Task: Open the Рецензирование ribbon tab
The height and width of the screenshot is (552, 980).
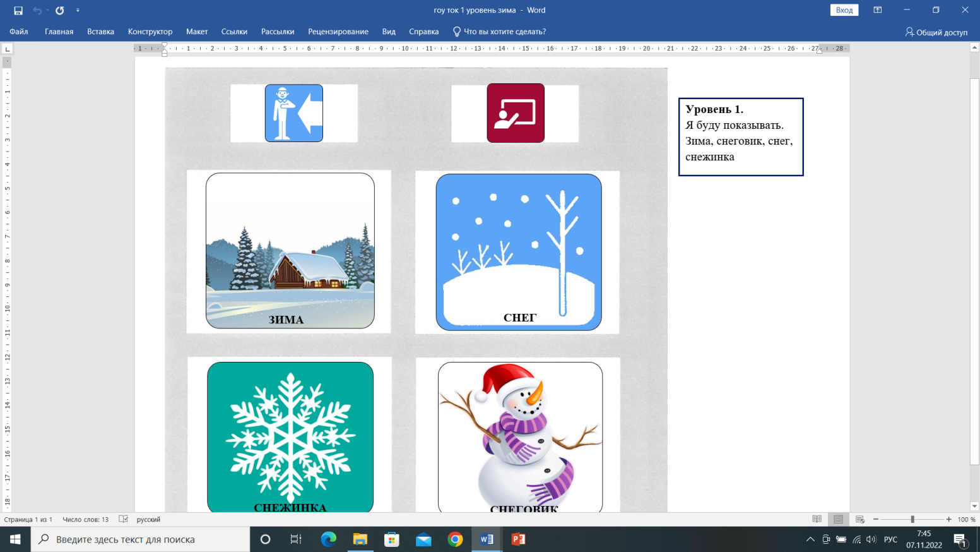Action: click(338, 32)
